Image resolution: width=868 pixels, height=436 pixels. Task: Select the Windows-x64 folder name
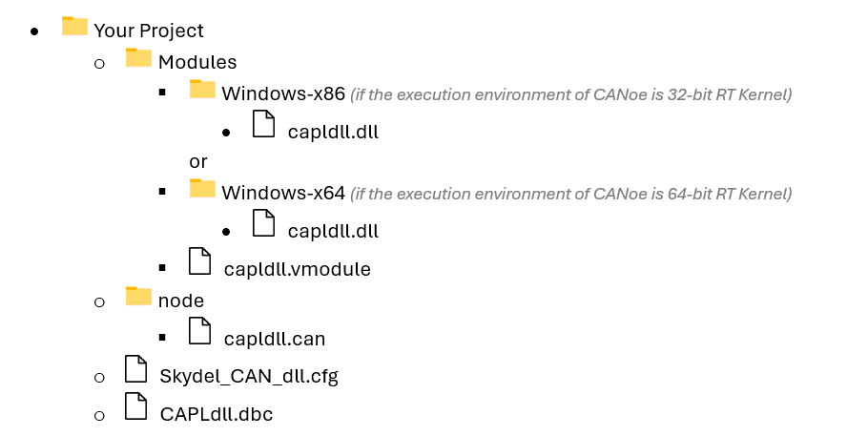coord(282,194)
